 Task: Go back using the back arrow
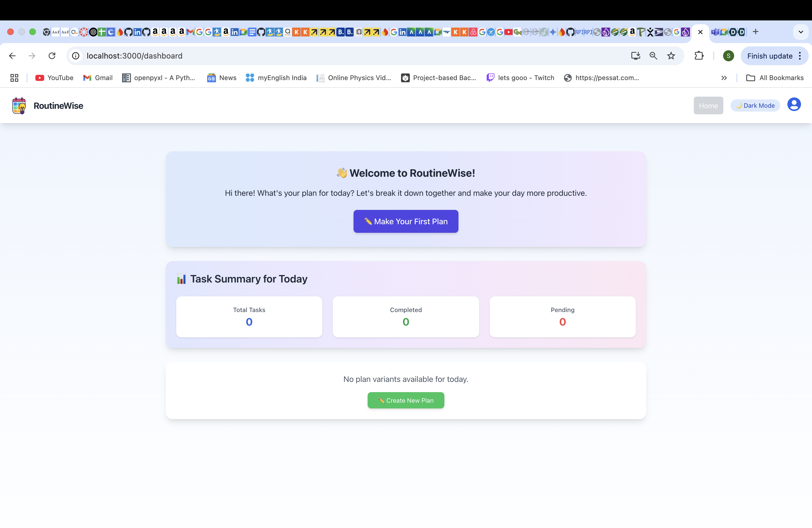(x=12, y=56)
